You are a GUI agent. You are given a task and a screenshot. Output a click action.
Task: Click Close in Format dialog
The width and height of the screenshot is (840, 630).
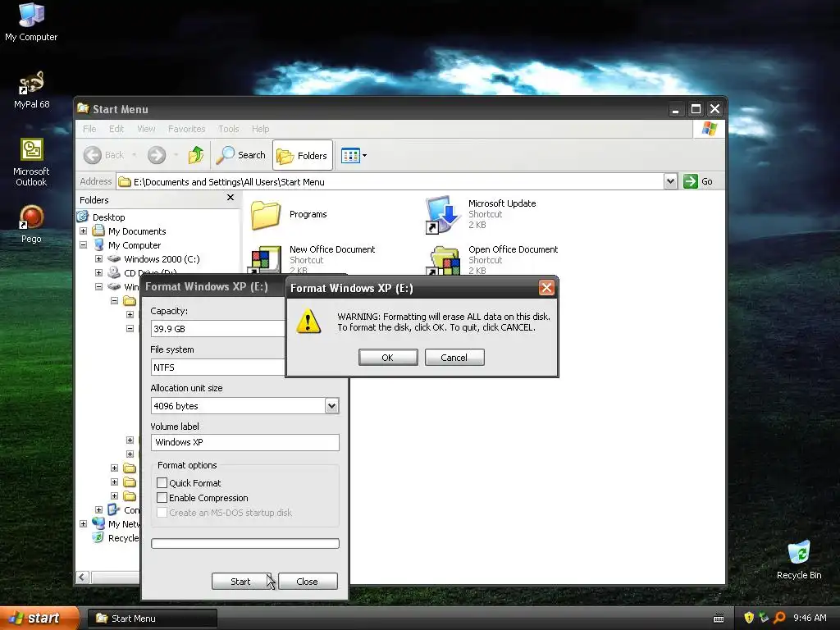coord(308,582)
